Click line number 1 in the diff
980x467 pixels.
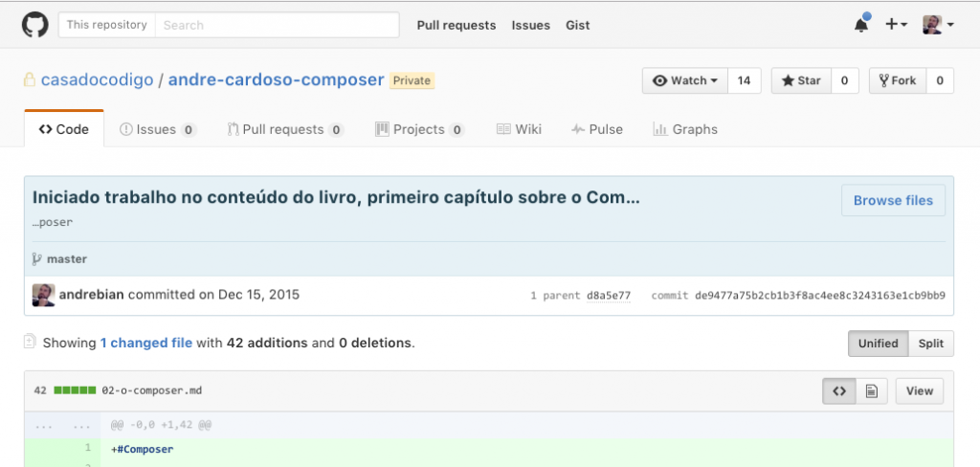click(88, 448)
